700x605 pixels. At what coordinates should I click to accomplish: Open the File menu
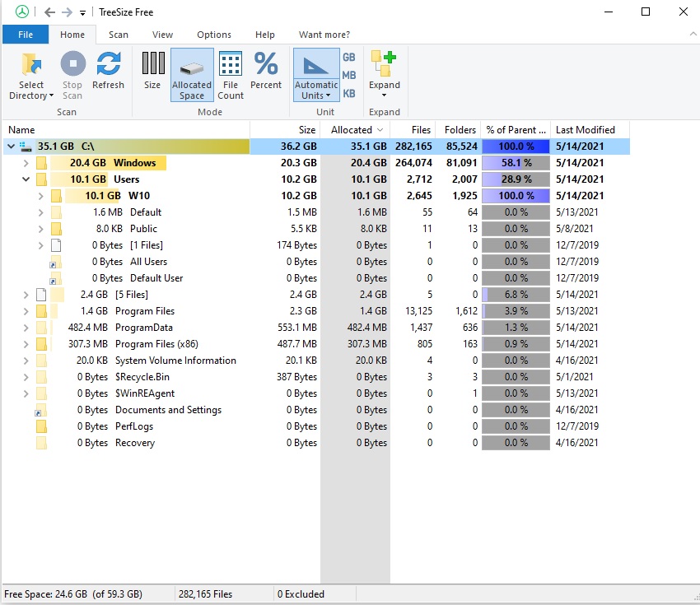click(26, 35)
